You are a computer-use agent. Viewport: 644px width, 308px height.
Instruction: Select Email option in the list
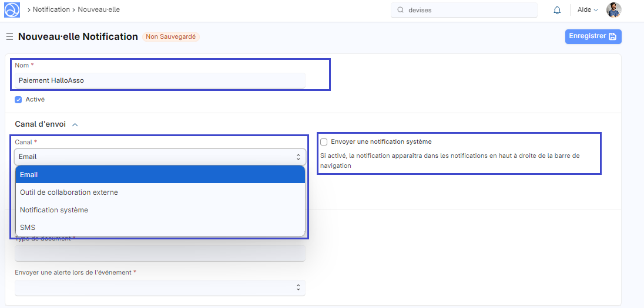[160, 175]
